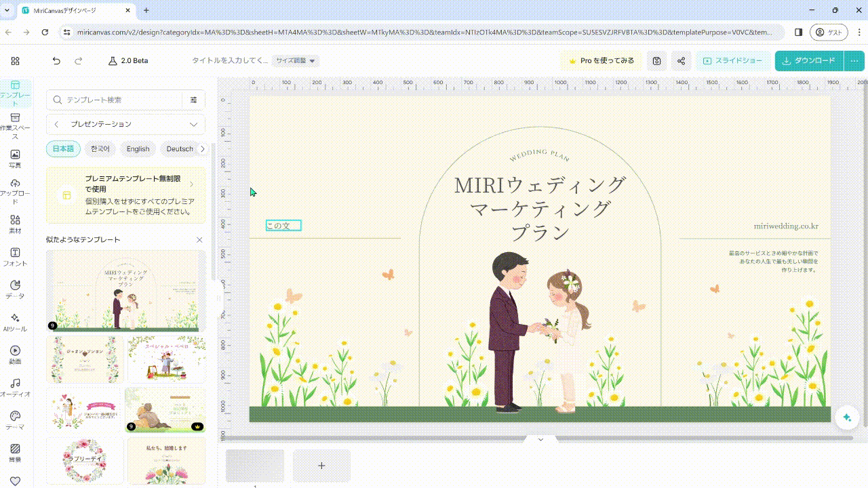Collapse the page thumbnail bar chevron

(x=540, y=439)
